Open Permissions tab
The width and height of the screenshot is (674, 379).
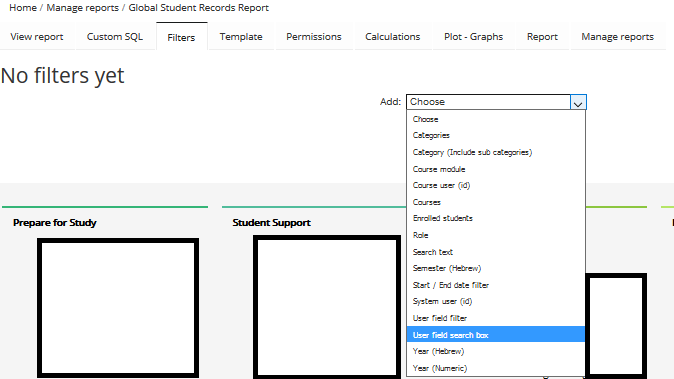pyautogui.click(x=314, y=37)
